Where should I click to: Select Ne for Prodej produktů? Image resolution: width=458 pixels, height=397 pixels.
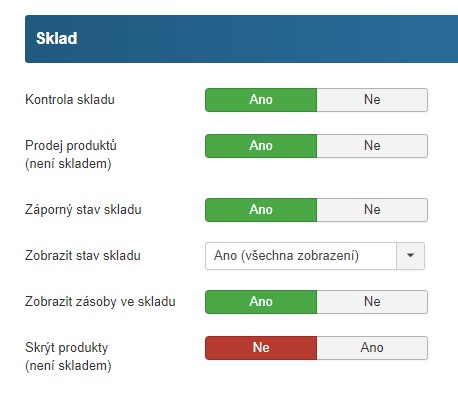click(372, 146)
